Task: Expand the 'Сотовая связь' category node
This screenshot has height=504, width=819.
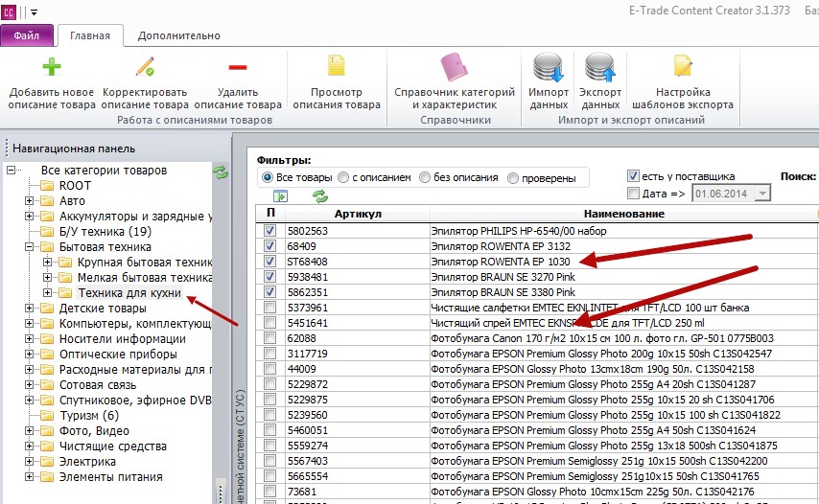Action: [29, 385]
